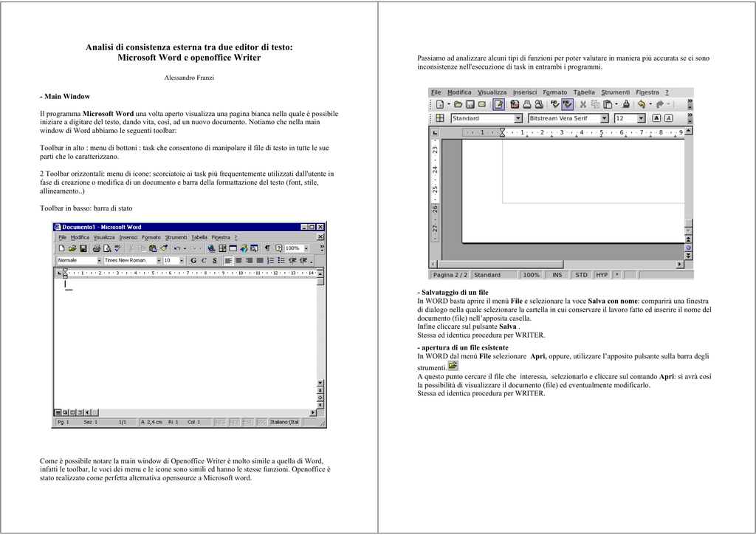Open Bitstream Vera Serif font dropdown in Writer
756x535 pixels.
tap(604, 118)
